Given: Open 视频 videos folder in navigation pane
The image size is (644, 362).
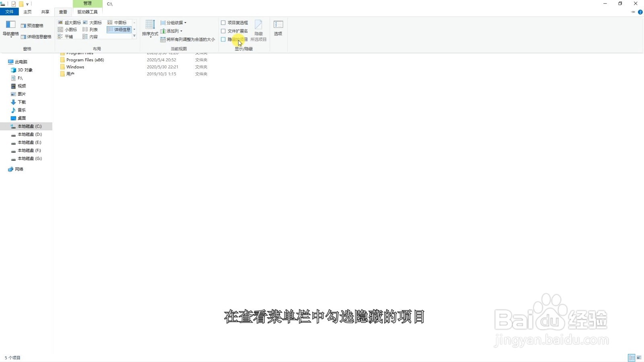Looking at the screenshot, I should [19, 86].
